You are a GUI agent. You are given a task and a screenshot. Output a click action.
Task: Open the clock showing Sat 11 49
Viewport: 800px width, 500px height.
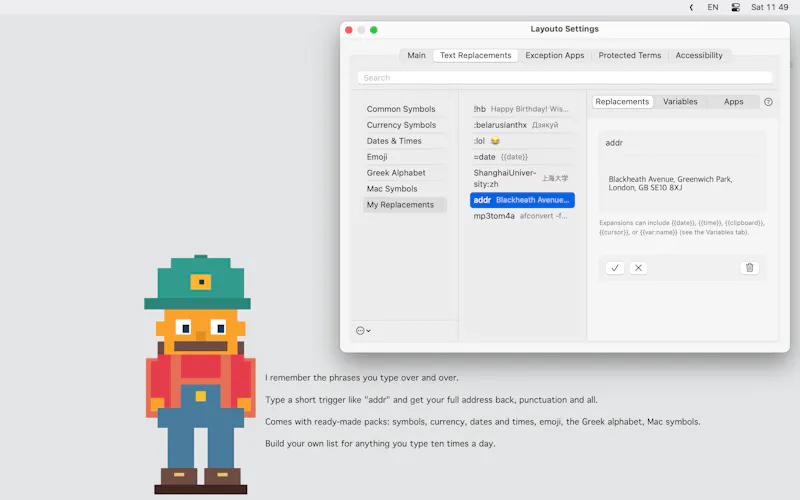click(769, 7)
